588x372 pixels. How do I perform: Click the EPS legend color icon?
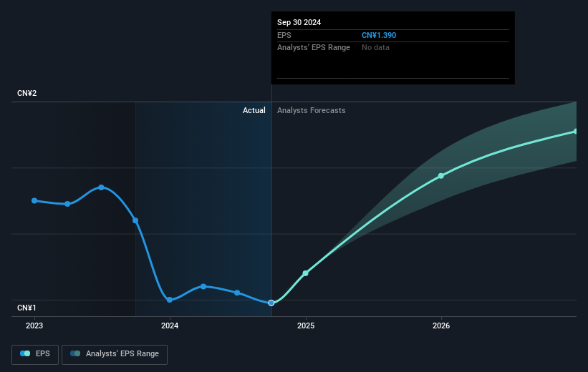(25, 353)
